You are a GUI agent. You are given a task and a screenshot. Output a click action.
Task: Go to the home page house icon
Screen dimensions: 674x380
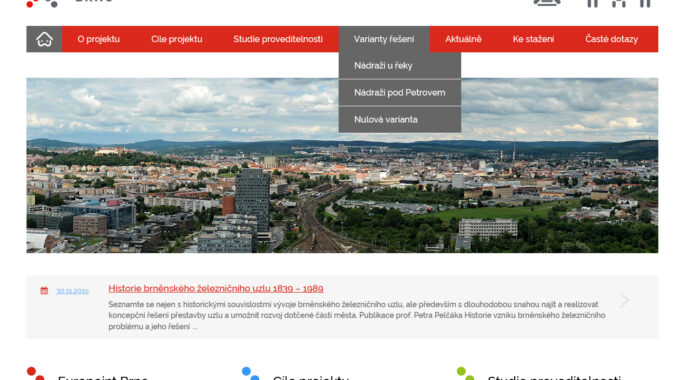coord(44,39)
